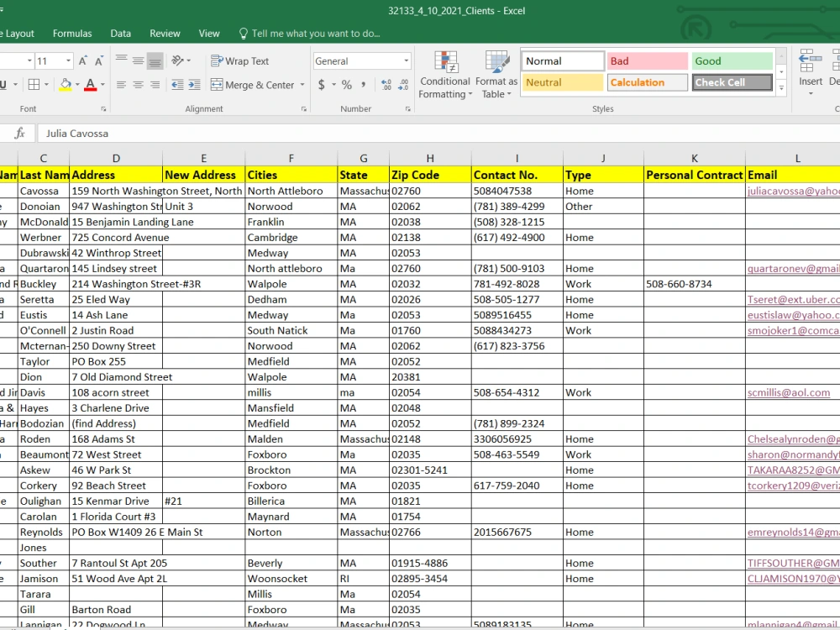Click the Decrease Font Size icon
This screenshot has width=840, height=630.
pos(99,61)
